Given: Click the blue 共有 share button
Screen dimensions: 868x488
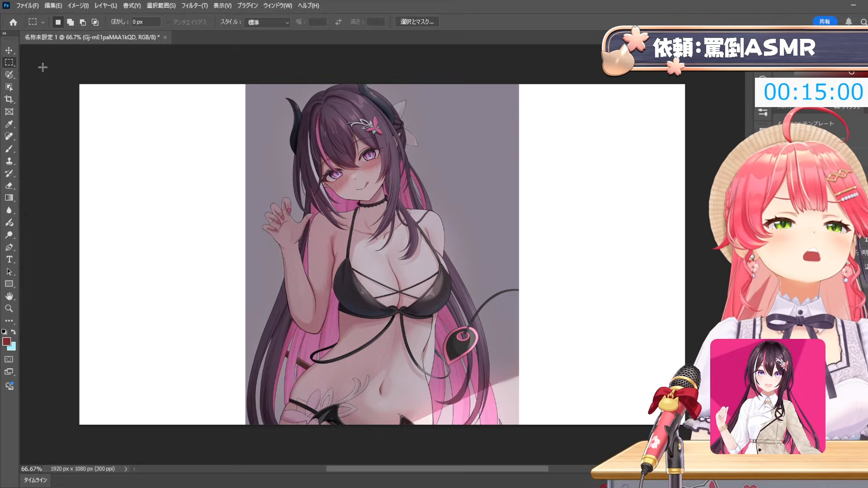Looking at the screenshot, I should click(824, 22).
